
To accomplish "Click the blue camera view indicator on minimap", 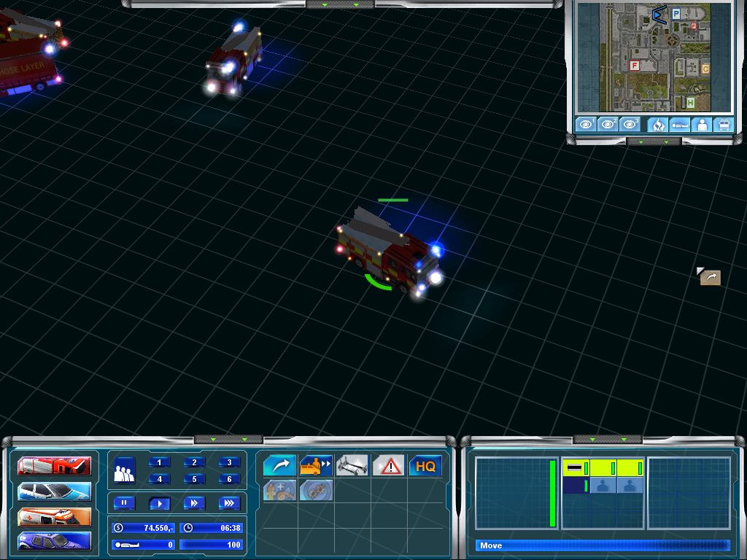I will click(x=659, y=15).
